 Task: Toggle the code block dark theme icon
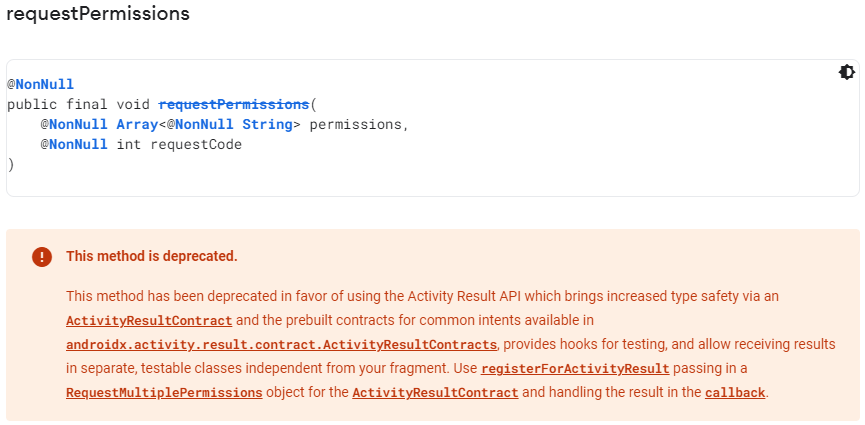pyautogui.click(x=846, y=72)
